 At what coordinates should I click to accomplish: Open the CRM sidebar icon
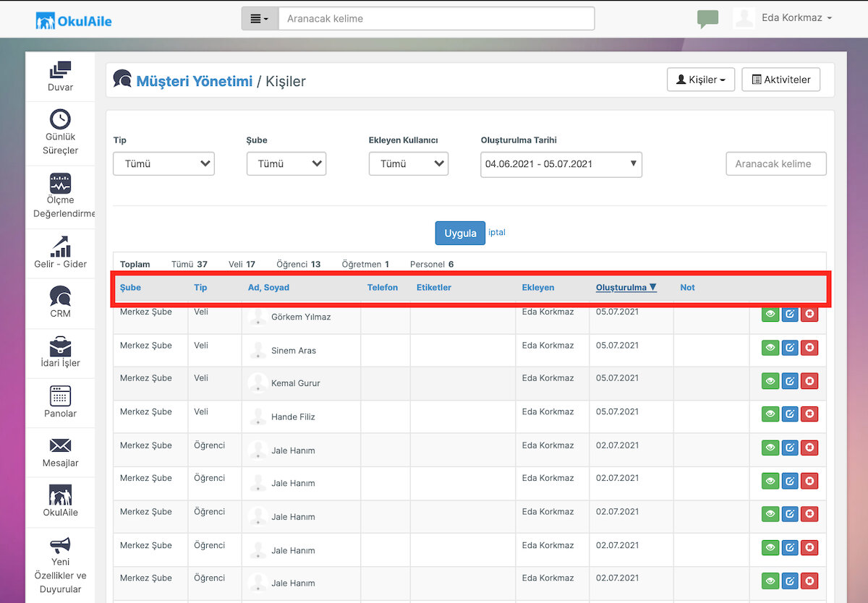tap(61, 296)
